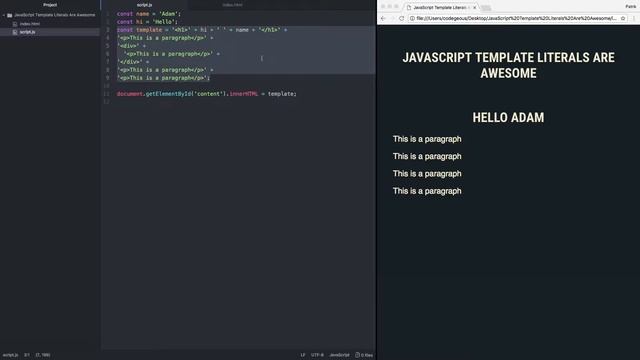Close the JavaScript Template Literals browser tab
The height and width of the screenshot is (360, 640).
[x=474, y=7]
